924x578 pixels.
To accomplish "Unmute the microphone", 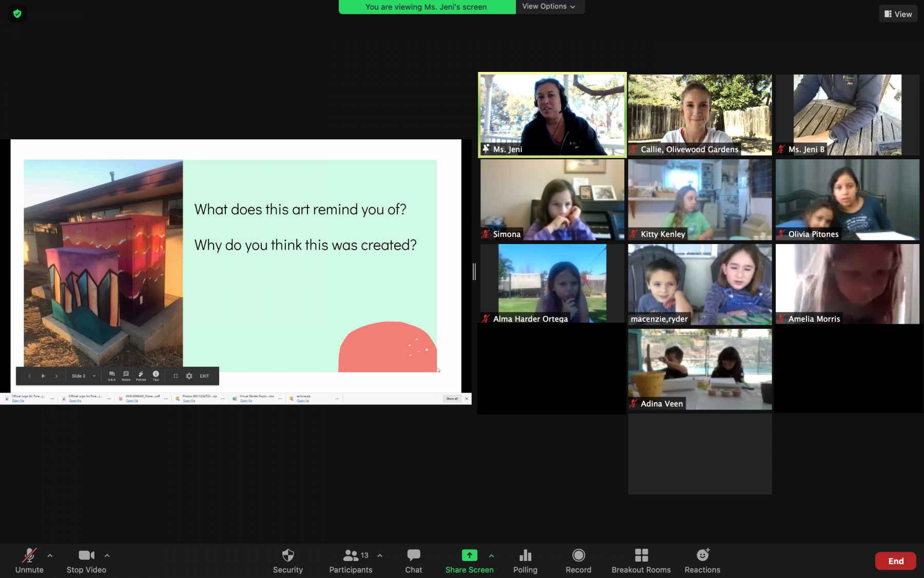I will [x=29, y=561].
